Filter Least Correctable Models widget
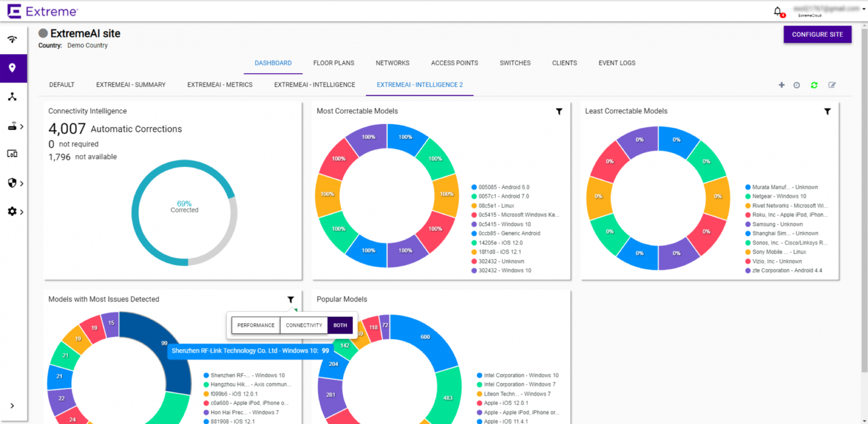868x424 pixels. (x=827, y=112)
